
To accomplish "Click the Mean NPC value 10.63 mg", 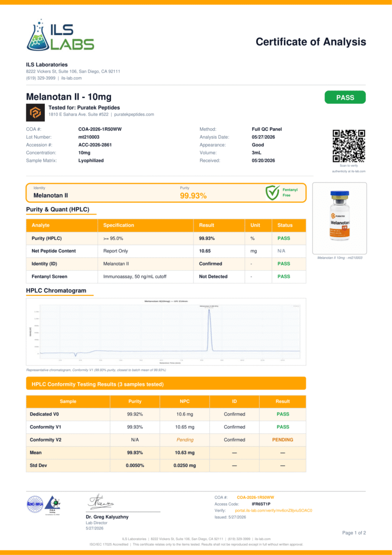I will [184, 453].
